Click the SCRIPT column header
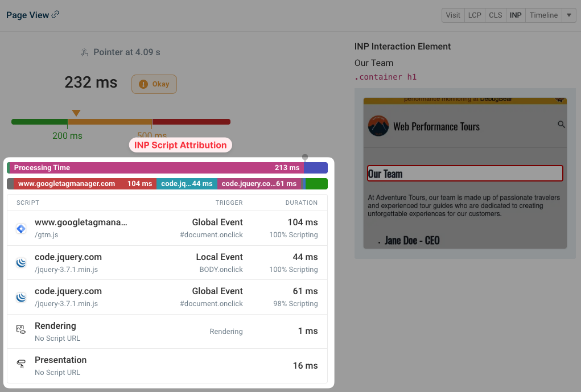 click(28, 203)
